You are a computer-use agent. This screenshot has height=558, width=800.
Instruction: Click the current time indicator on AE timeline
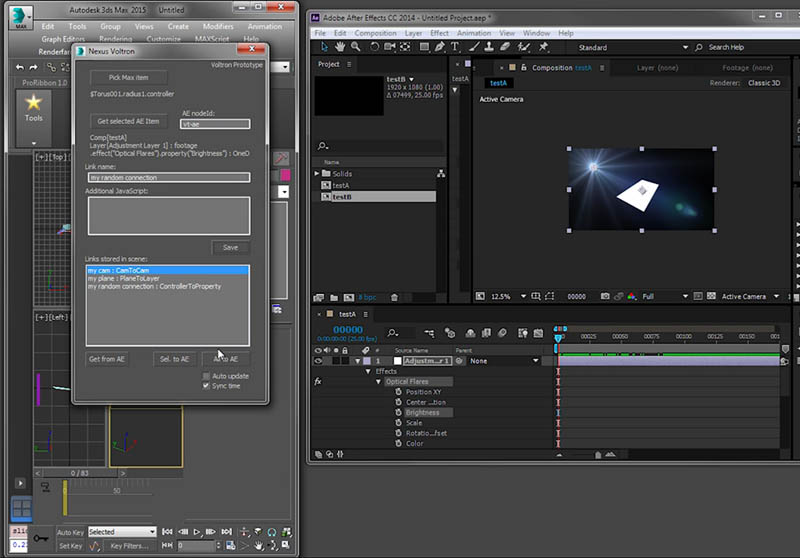tap(558, 337)
